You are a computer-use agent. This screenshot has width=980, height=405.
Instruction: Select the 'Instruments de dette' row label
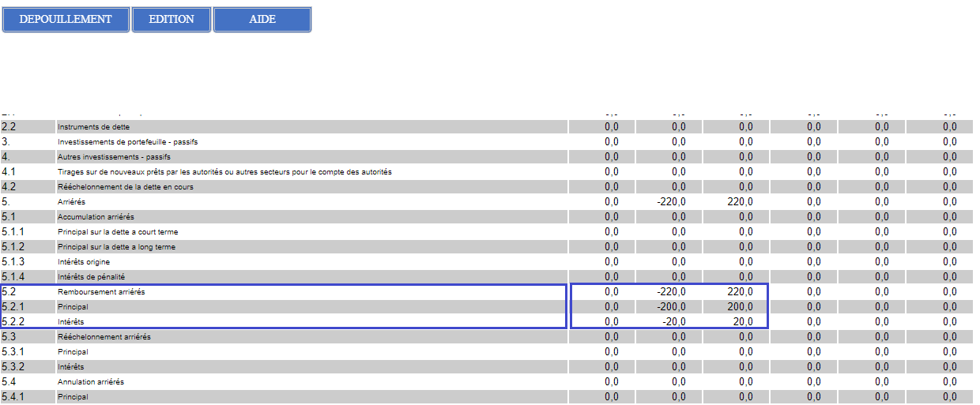(93, 127)
